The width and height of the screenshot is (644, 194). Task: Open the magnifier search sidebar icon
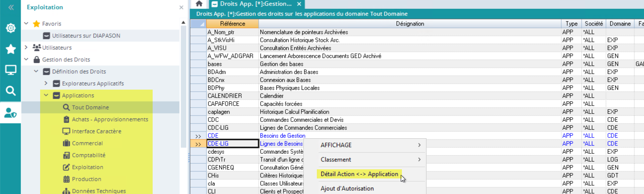[x=11, y=91]
